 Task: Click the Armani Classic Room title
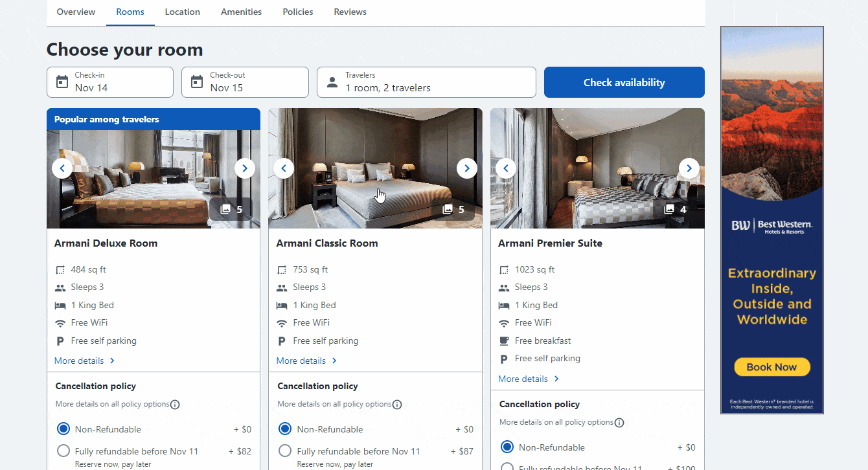click(327, 243)
